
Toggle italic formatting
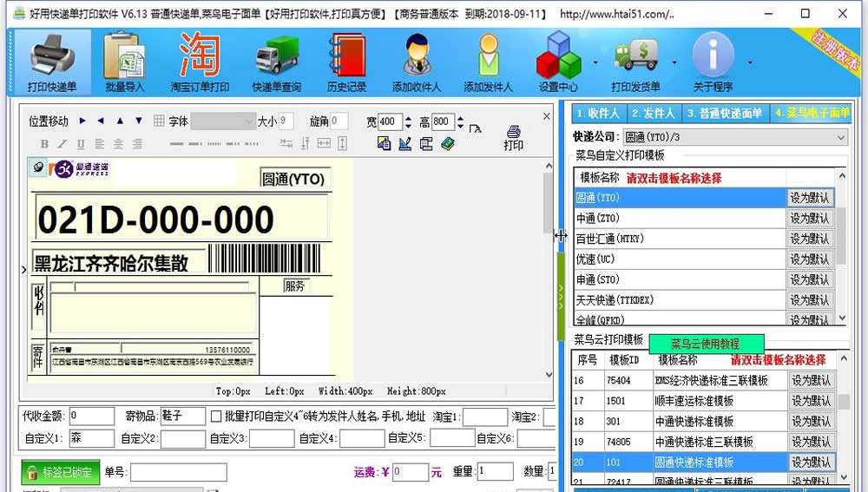coord(62,144)
